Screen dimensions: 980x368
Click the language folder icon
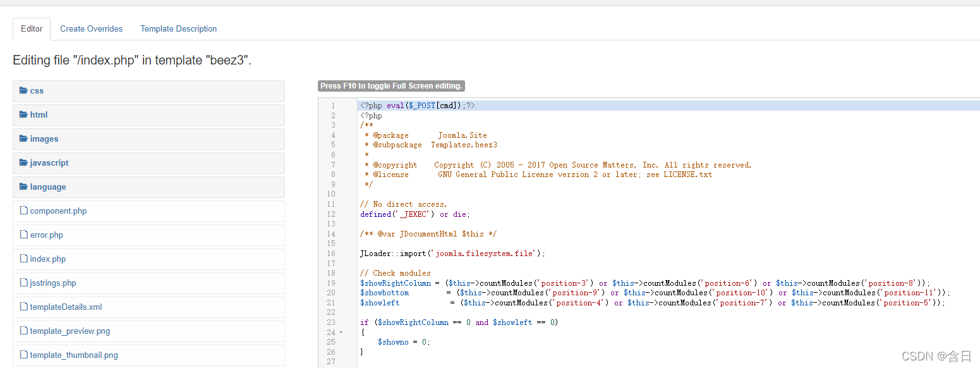23,187
